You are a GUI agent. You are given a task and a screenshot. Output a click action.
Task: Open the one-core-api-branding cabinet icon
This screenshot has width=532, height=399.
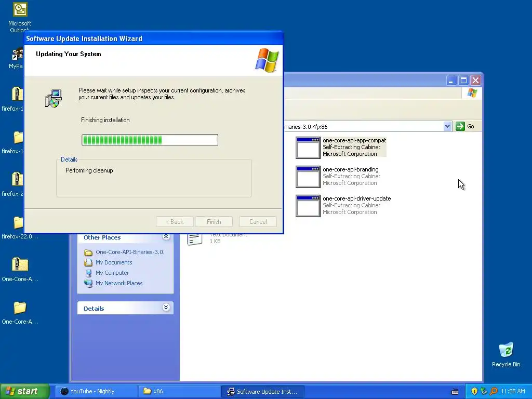pyautogui.click(x=308, y=177)
